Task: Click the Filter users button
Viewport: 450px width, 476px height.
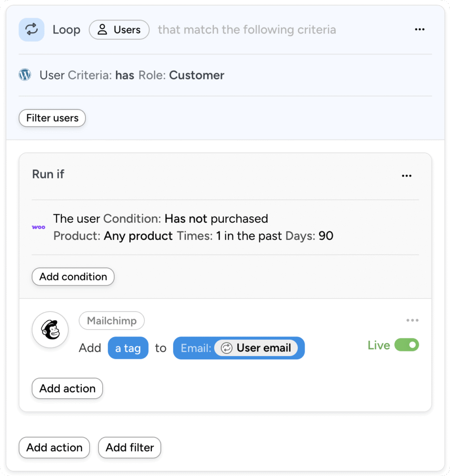Action: pyautogui.click(x=52, y=118)
